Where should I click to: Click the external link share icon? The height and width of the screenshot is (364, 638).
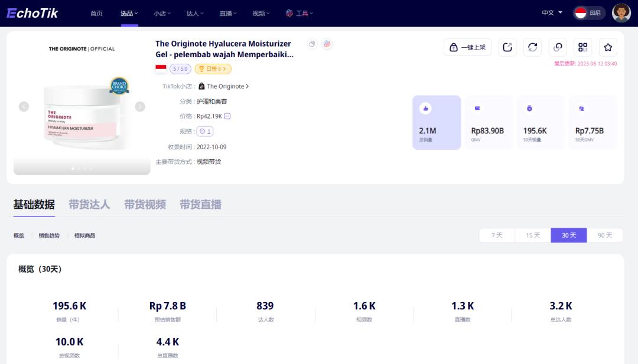click(x=507, y=47)
